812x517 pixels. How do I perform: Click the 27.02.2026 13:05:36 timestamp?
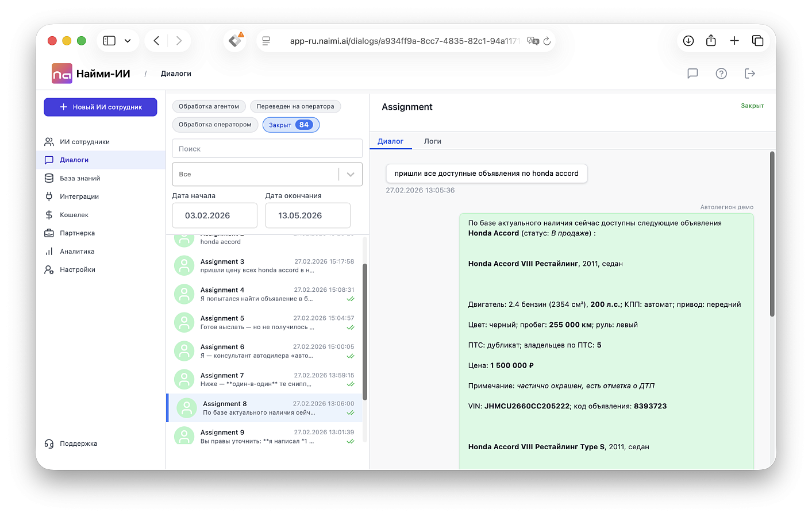(420, 190)
